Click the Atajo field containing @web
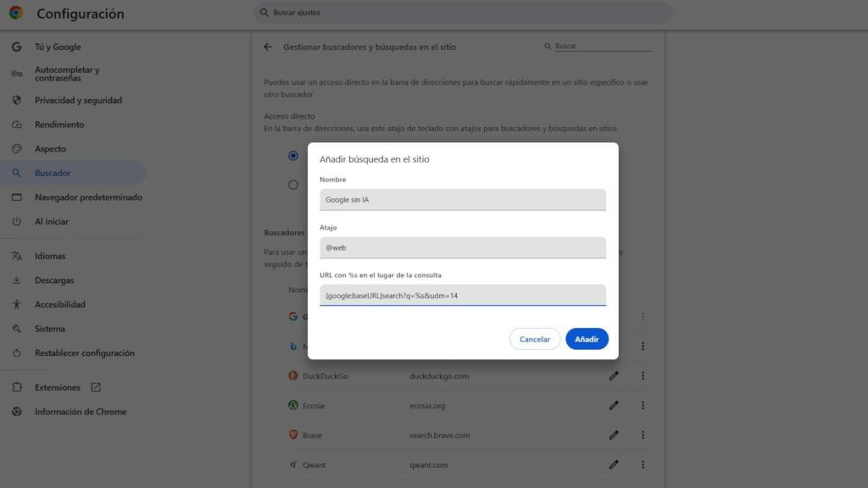868x488 pixels. [x=462, y=247]
